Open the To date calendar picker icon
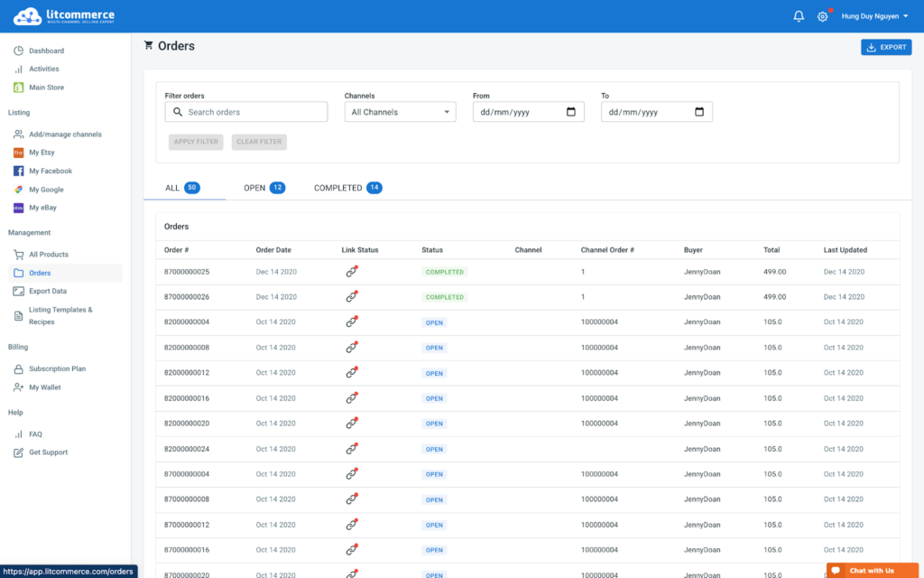 (x=699, y=112)
